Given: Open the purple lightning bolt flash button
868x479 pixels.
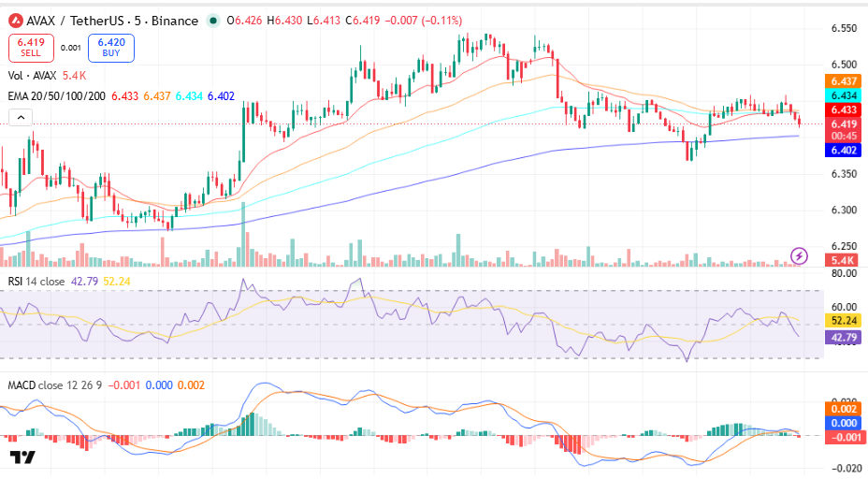Looking at the screenshot, I should point(799,255).
